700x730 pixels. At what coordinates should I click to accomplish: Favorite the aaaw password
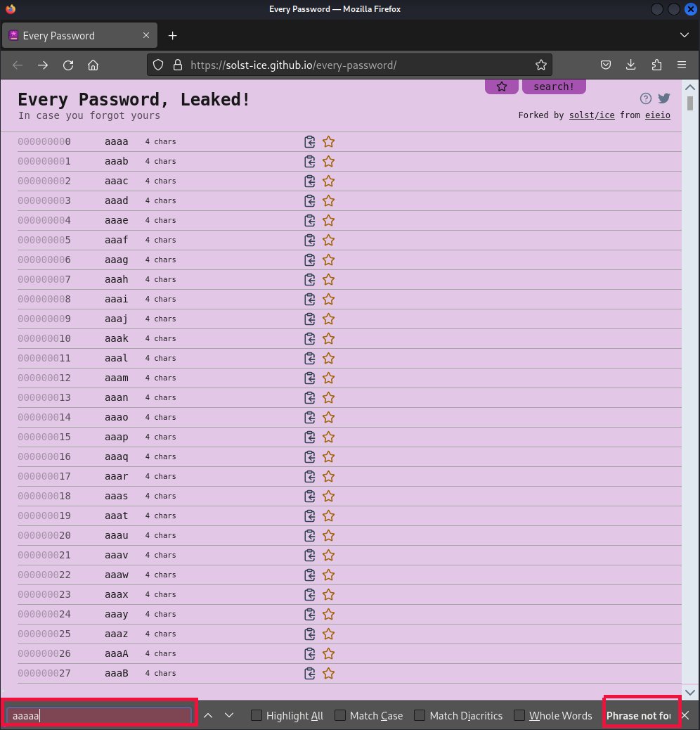click(x=328, y=575)
